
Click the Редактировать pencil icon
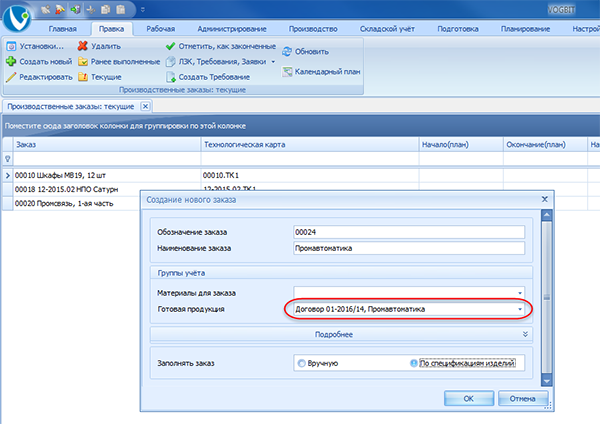(x=11, y=76)
